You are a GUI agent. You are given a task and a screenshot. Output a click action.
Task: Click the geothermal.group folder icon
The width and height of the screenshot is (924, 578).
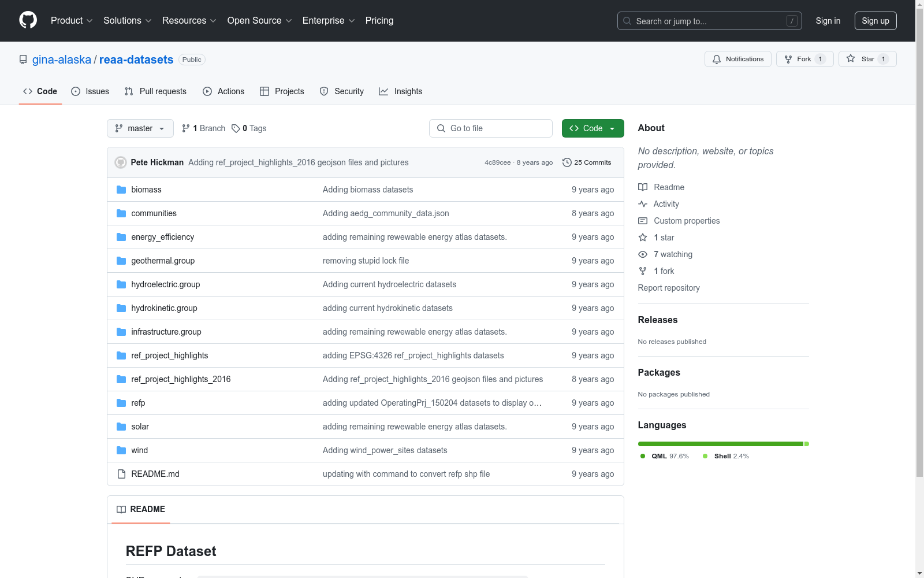pyautogui.click(x=121, y=261)
